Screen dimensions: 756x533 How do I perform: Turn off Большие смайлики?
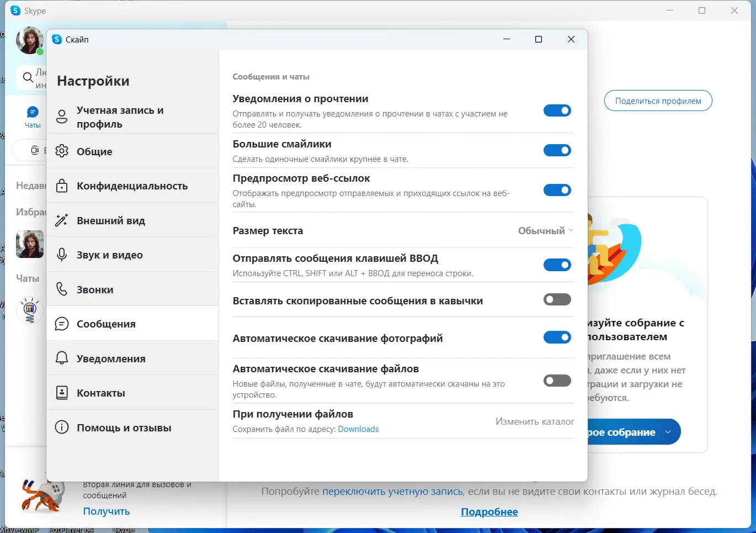(557, 150)
